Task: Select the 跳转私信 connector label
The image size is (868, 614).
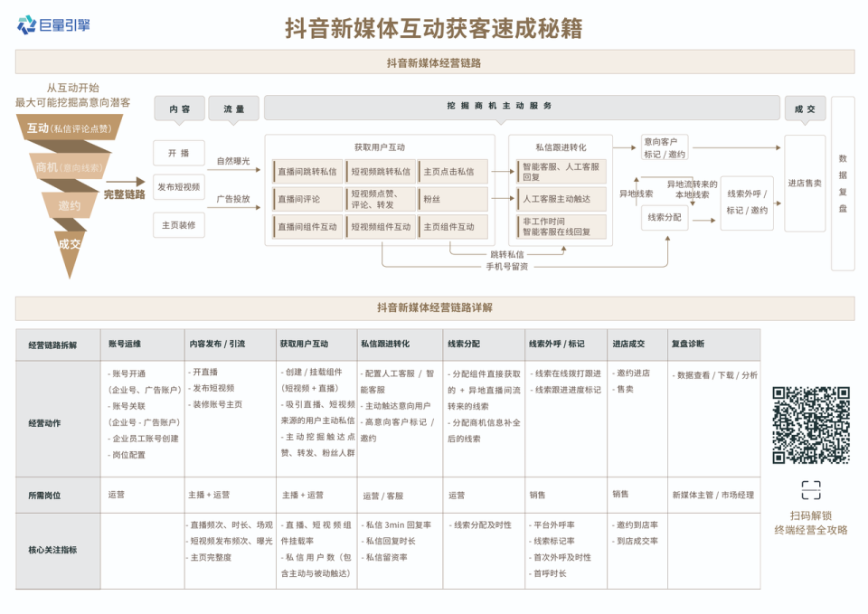Action: point(507,255)
